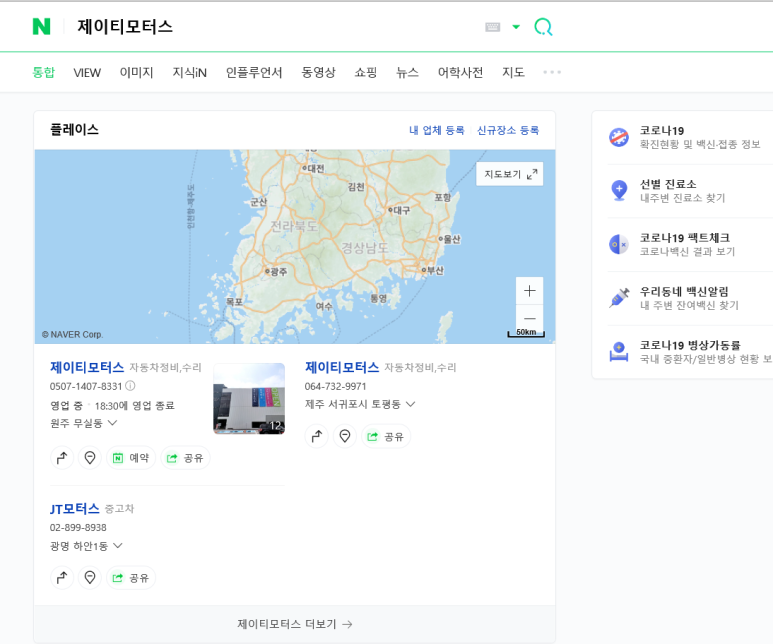Image resolution: width=773 pixels, height=644 pixels.
Task: Click the 신규장소 등록 link
Action: [x=508, y=130]
